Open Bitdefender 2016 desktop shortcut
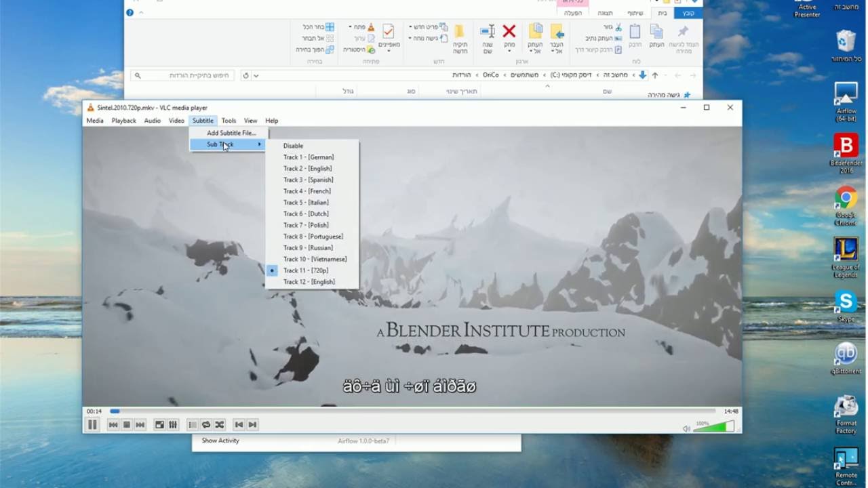 point(846,154)
